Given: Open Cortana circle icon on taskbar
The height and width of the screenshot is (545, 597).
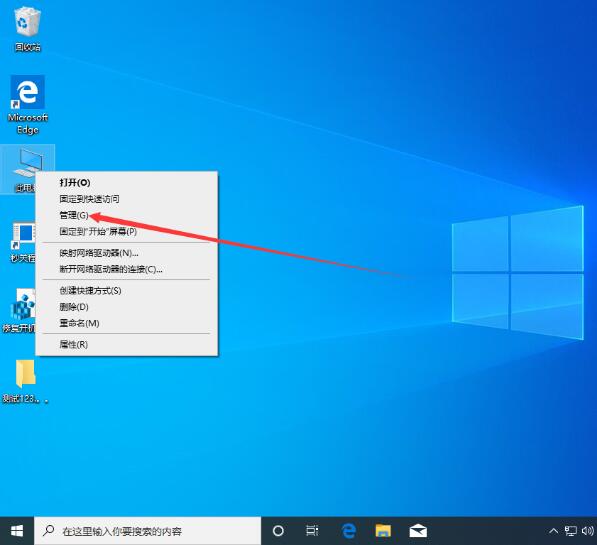Looking at the screenshot, I should pyautogui.click(x=278, y=531).
